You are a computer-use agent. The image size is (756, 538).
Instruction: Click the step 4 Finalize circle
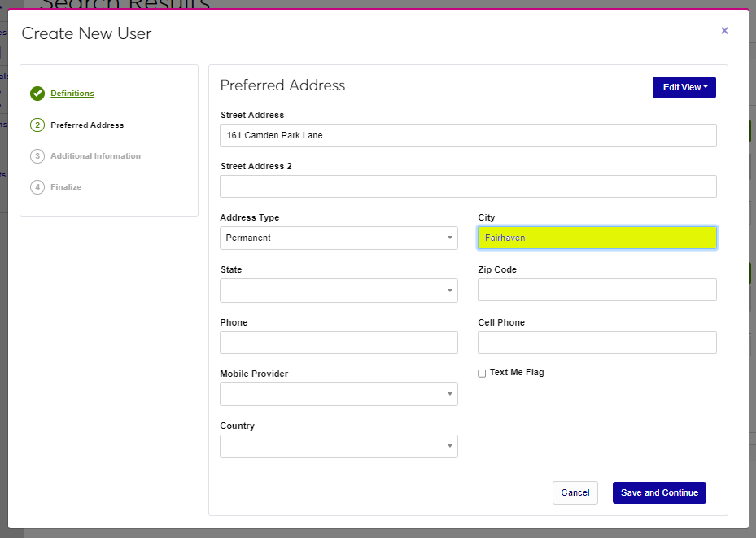point(37,187)
